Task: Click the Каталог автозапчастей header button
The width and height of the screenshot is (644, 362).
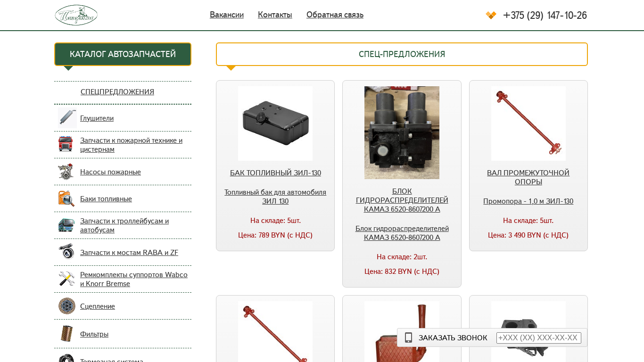Action: 123,54
